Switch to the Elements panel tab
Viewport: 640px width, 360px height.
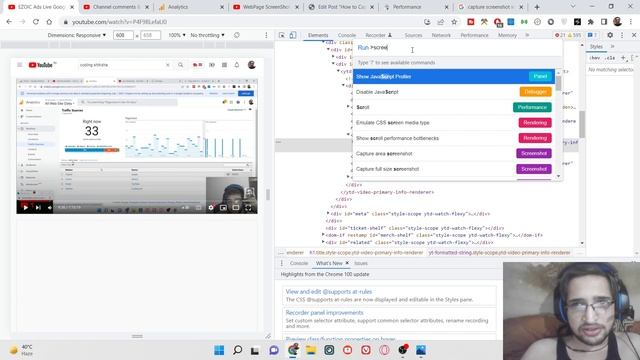coord(318,36)
